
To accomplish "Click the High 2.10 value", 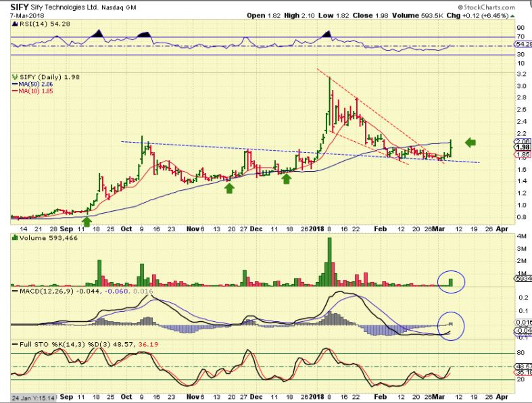I will tap(299, 16).
